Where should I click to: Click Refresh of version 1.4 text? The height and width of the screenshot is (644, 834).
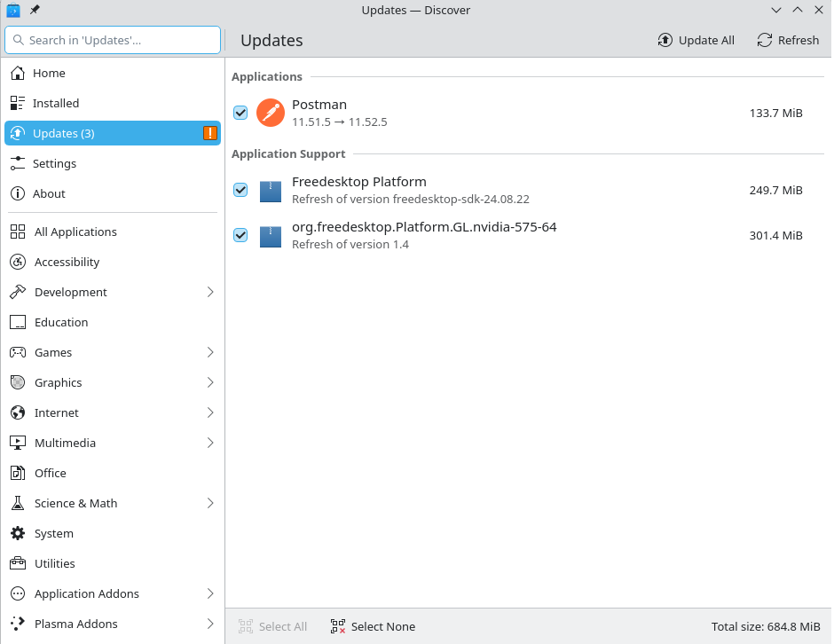350,245
